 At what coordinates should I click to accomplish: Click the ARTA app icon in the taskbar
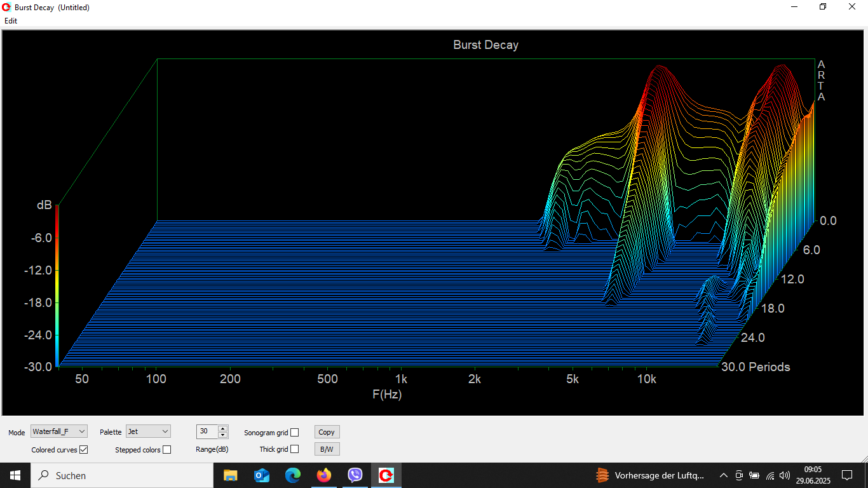(386, 475)
